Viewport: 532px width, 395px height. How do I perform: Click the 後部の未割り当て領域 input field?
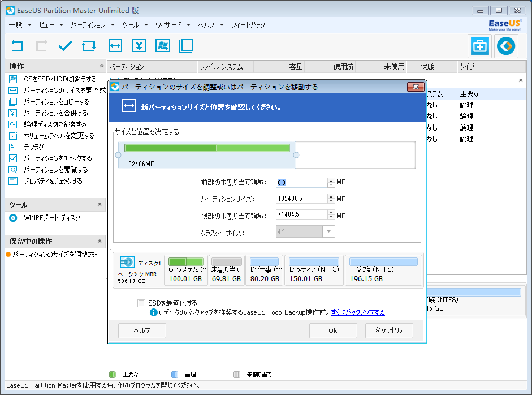pos(302,214)
